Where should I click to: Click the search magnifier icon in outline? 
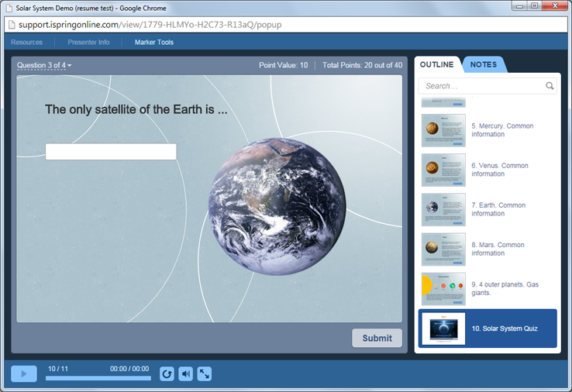click(550, 86)
